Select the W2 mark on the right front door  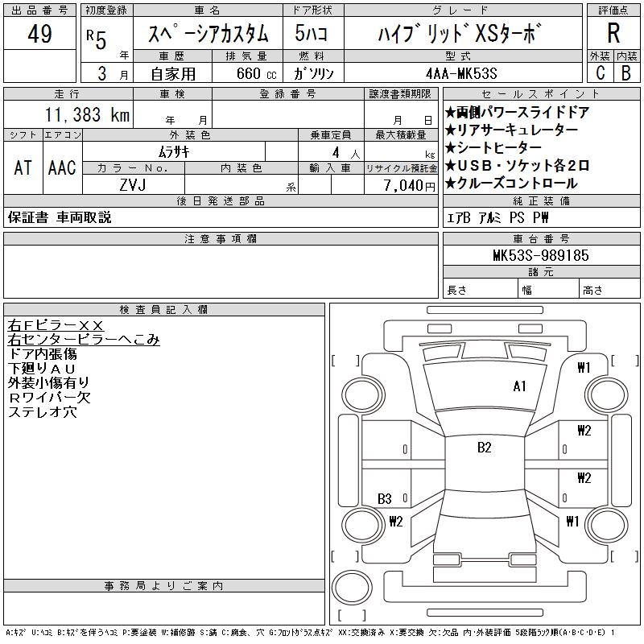(584, 430)
